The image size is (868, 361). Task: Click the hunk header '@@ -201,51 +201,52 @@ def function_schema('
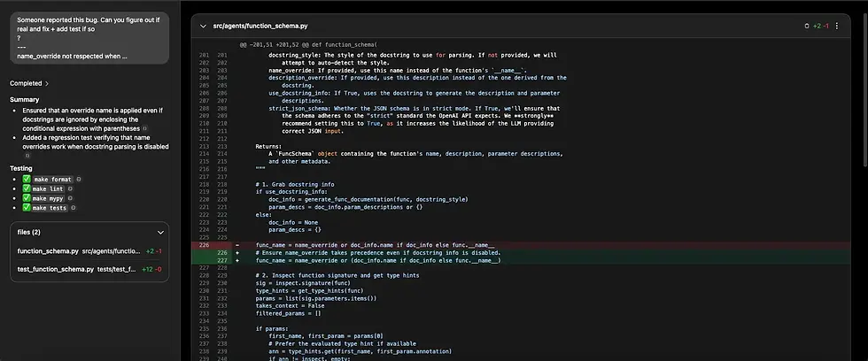pos(308,44)
